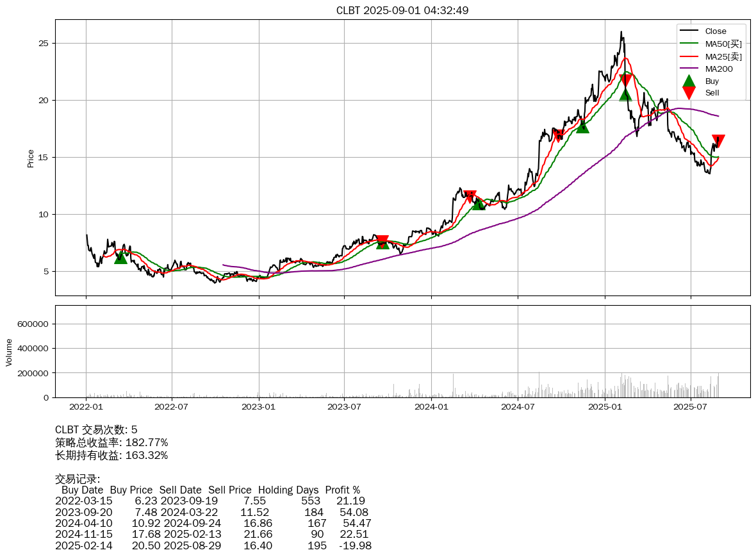The width and height of the screenshot is (756, 557).
Task: Click the MA25[卖] legend label
Action: pos(723,56)
